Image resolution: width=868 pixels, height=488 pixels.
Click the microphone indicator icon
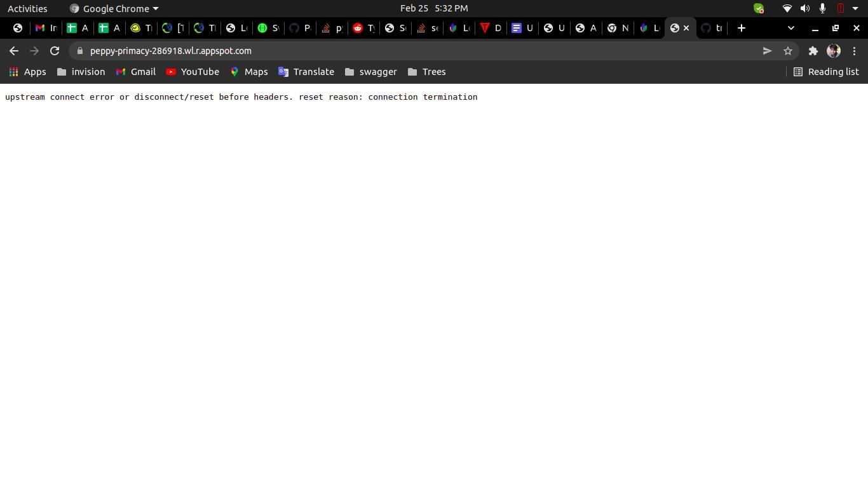click(x=822, y=8)
